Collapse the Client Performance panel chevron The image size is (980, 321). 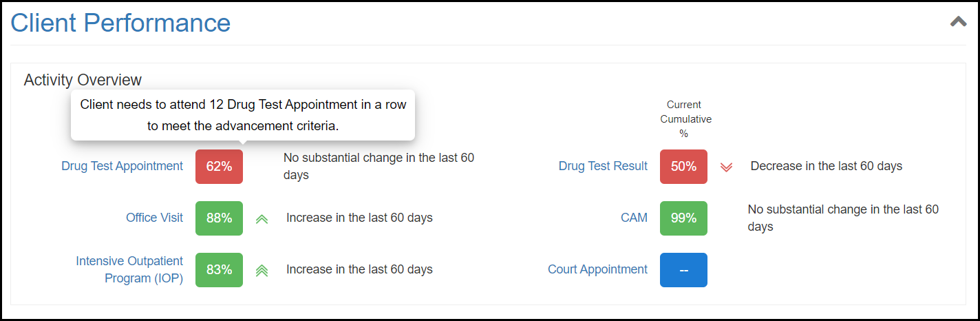[x=958, y=22]
